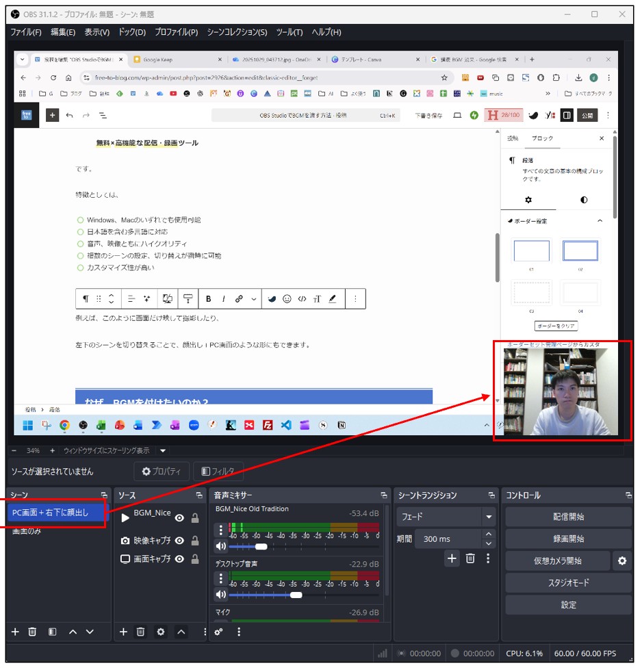Screen dimensions: 642x672
Task: Add a new scene with plus icon
Action: click(x=15, y=632)
